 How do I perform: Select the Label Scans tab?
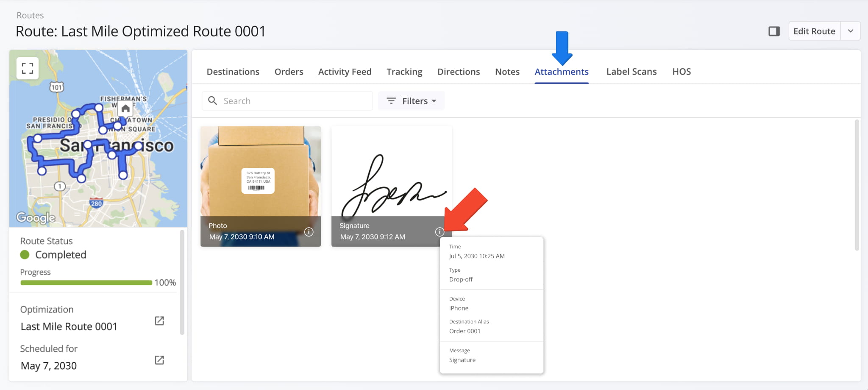click(x=631, y=72)
